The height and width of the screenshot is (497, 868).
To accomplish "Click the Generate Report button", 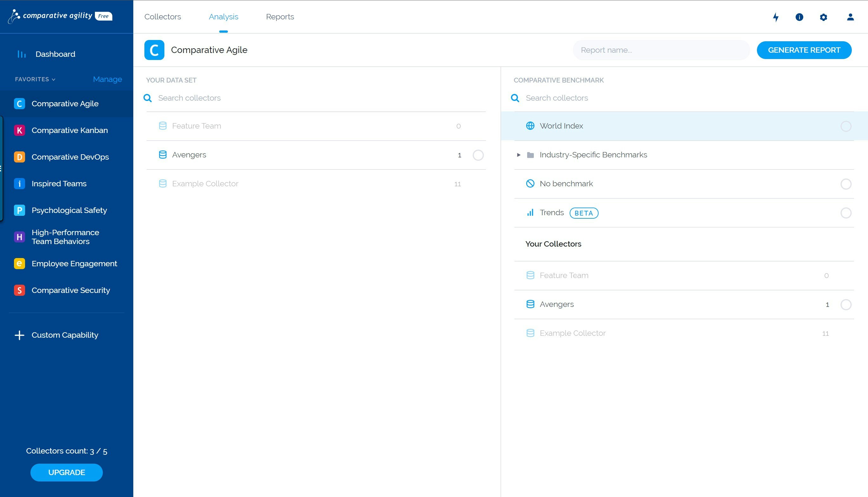I will [804, 50].
